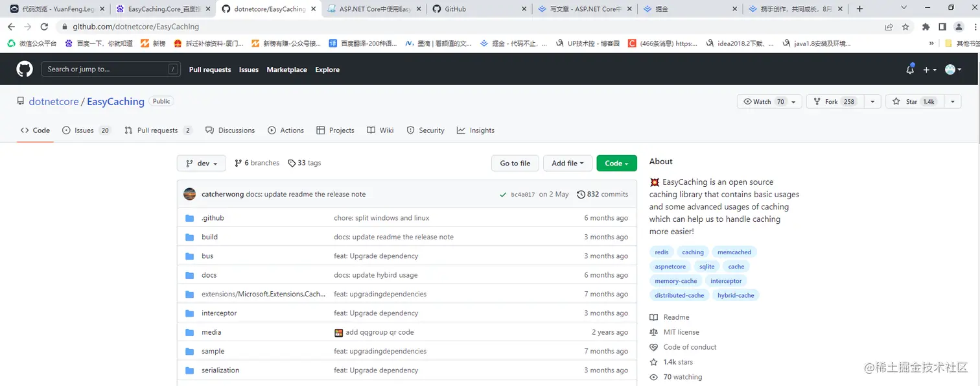Select the Projects tab
This screenshot has height=386, width=980.
pos(335,130)
